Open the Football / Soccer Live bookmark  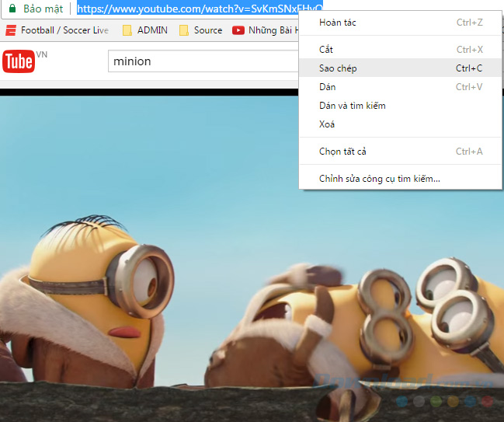(57, 30)
